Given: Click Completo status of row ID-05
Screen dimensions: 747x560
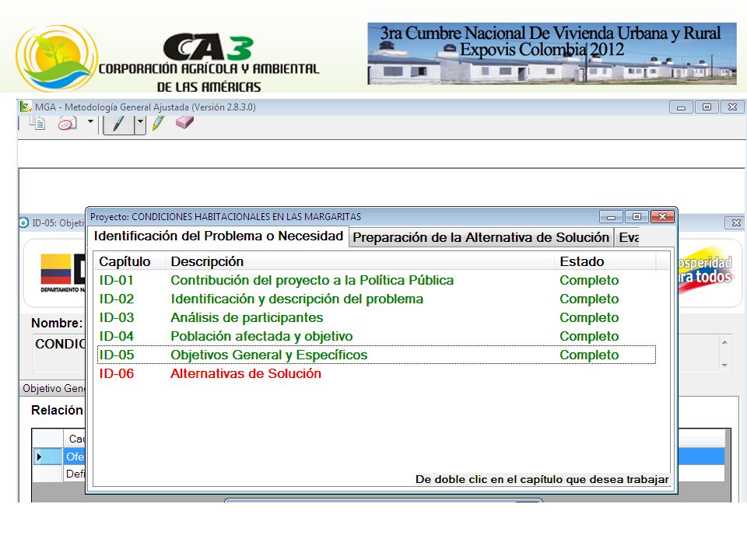Looking at the screenshot, I should coord(589,355).
